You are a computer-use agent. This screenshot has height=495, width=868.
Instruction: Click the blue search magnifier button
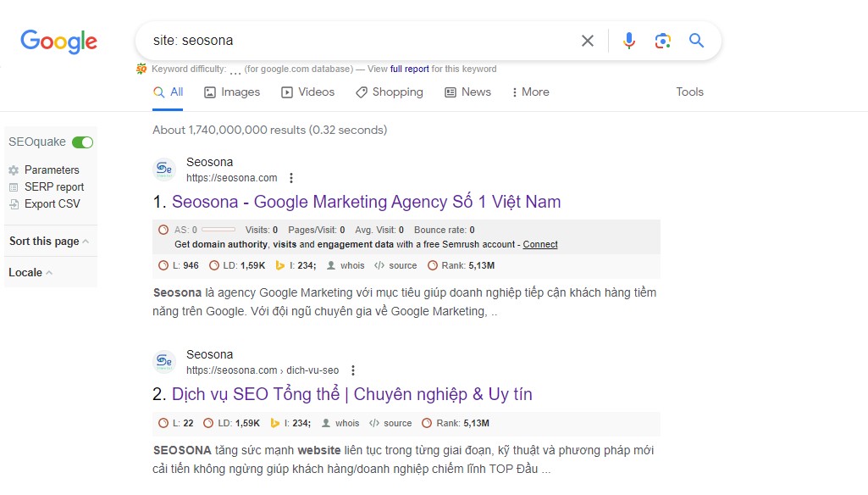[696, 41]
